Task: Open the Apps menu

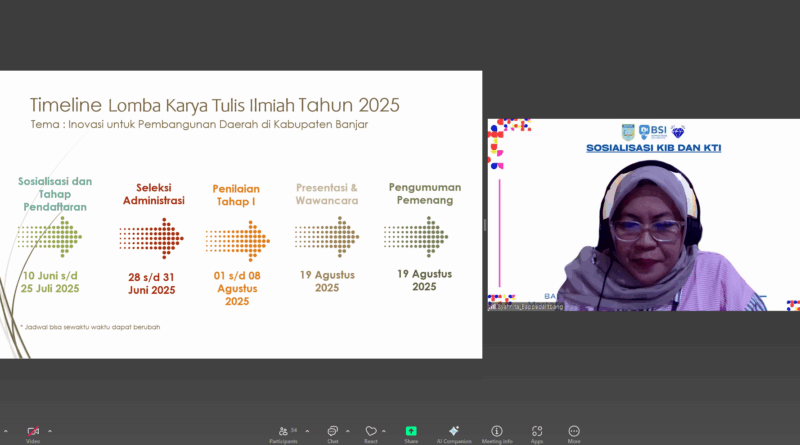Action: coord(537,431)
